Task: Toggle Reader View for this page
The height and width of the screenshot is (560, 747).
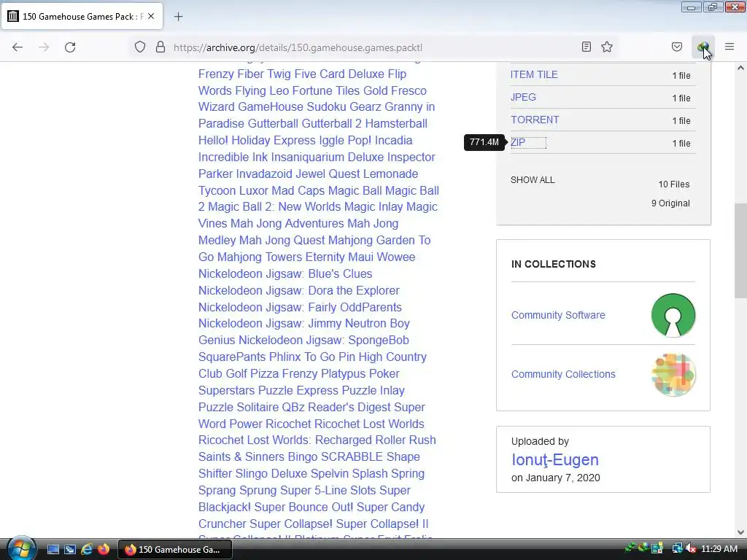Action: pyautogui.click(x=587, y=47)
